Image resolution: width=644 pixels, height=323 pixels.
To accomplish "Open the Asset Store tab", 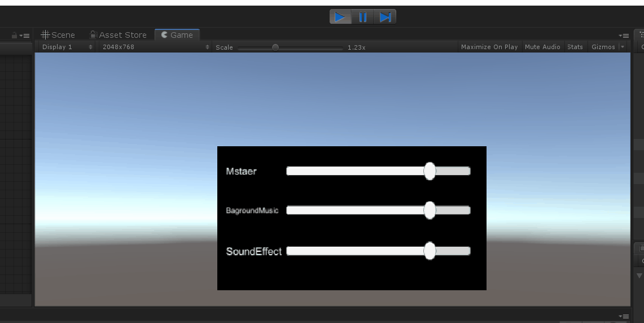I will click(119, 35).
